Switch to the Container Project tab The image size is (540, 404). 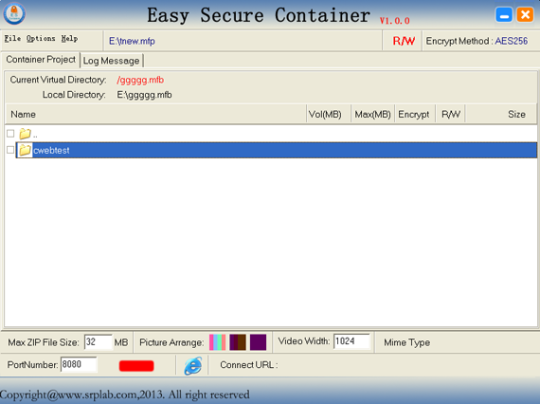click(41, 60)
